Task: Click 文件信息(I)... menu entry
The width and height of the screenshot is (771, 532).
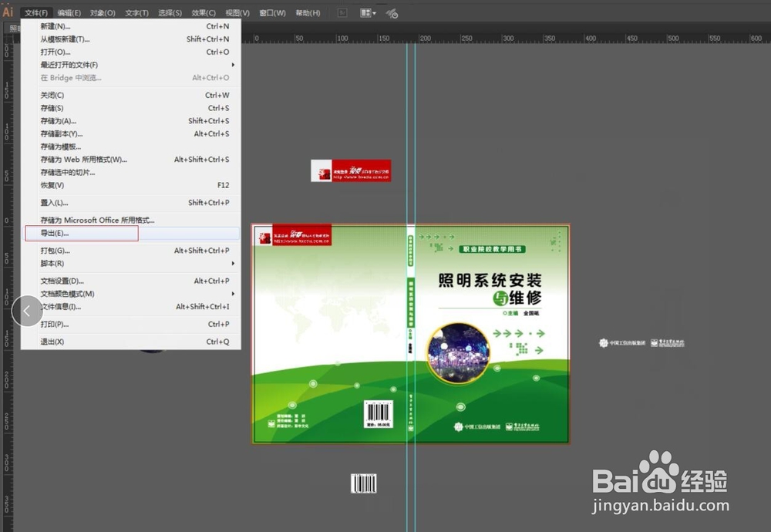Action: pyautogui.click(x=131, y=306)
